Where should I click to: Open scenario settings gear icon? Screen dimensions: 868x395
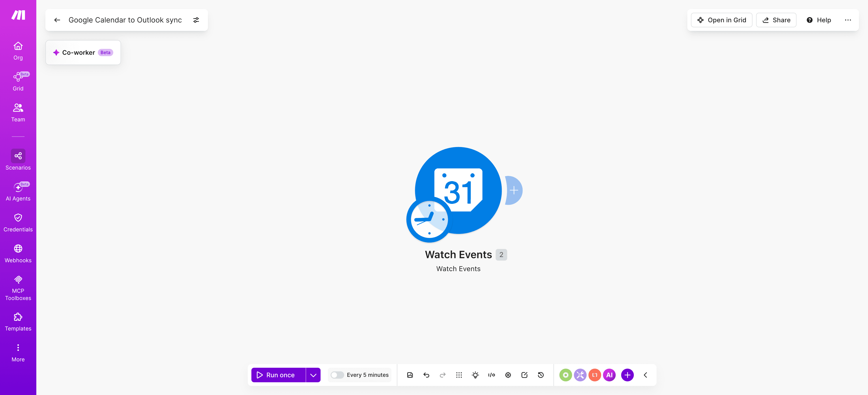(508, 375)
